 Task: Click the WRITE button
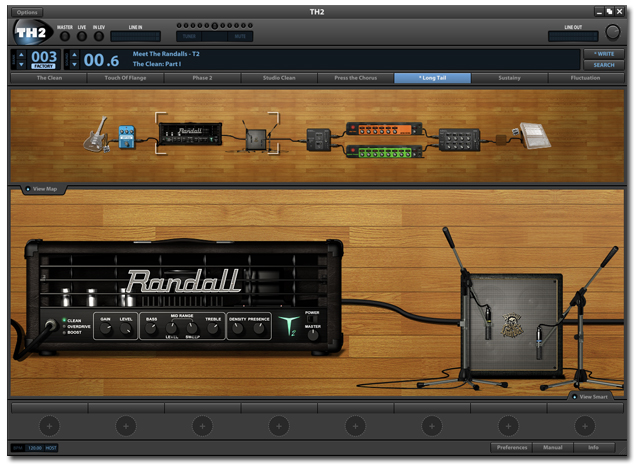point(604,54)
